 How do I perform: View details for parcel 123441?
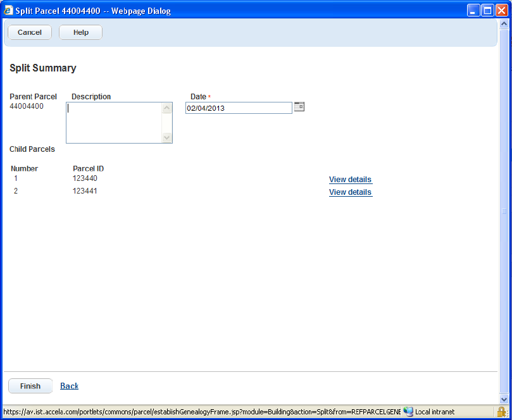351,192
